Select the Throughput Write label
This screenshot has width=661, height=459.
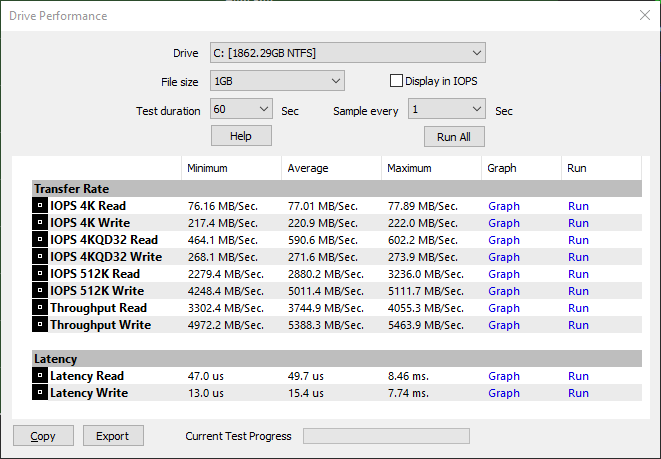[100, 325]
